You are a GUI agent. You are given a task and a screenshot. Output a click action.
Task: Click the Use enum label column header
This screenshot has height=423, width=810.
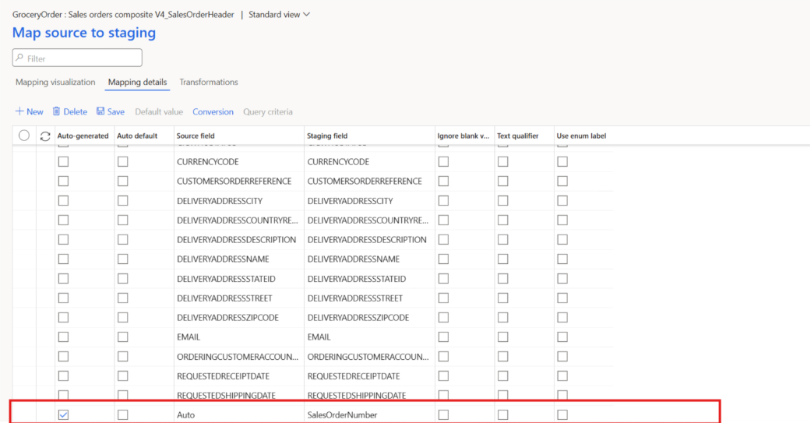coord(581,136)
